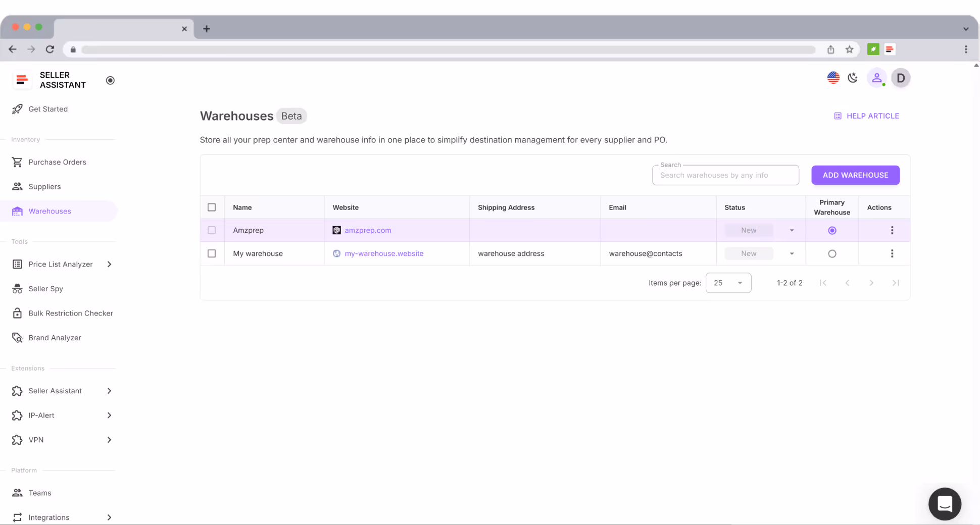980x525 pixels.
Task: Open the Warehouses sidebar section
Action: [x=50, y=211]
